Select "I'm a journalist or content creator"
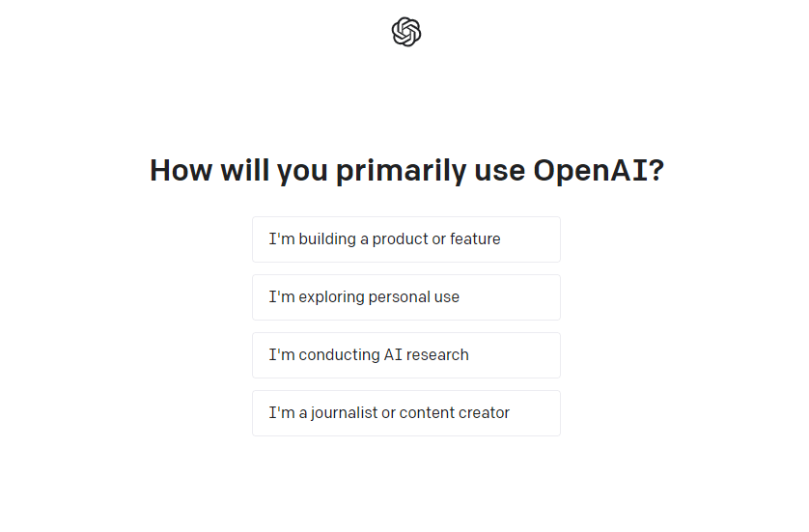This screenshot has height=532, width=809. coord(405,413)
